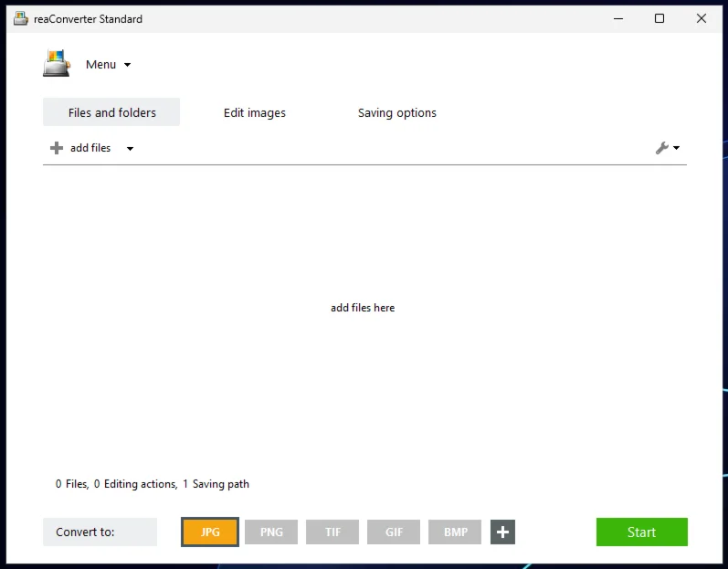Select PNG output format
728x569 pixels.
[x=271, y=532]
